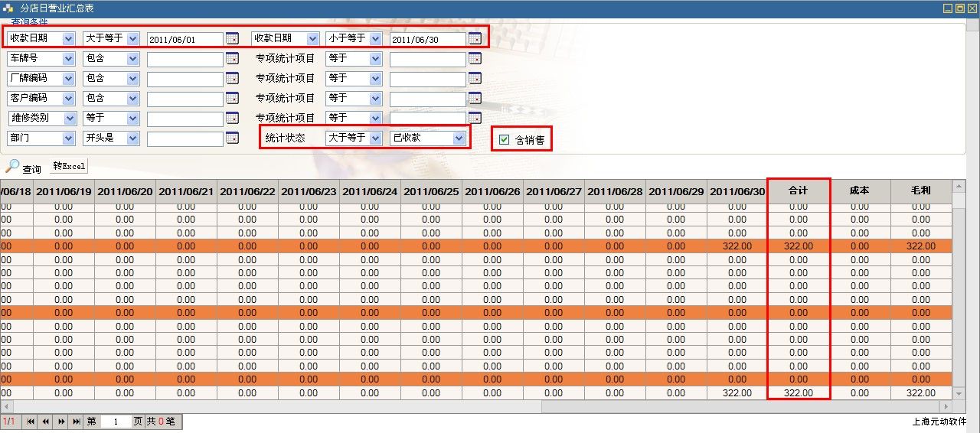Click the 客户编码 value input field
Viewport: 980px width, 433px height.
[x=185, y=99]
